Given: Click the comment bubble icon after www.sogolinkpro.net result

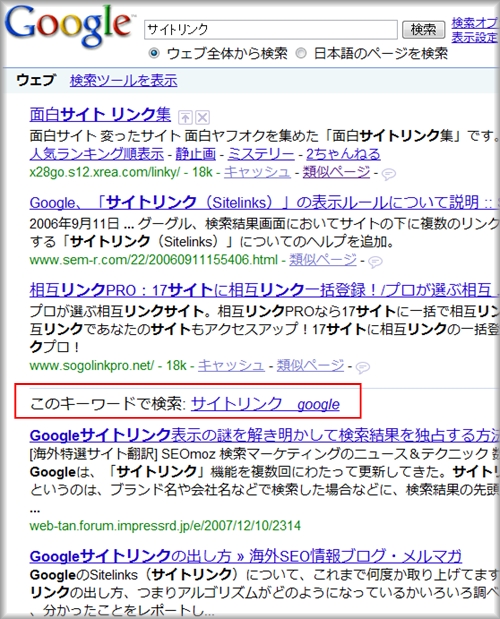Looking at the screenshot, I should 363,368.
